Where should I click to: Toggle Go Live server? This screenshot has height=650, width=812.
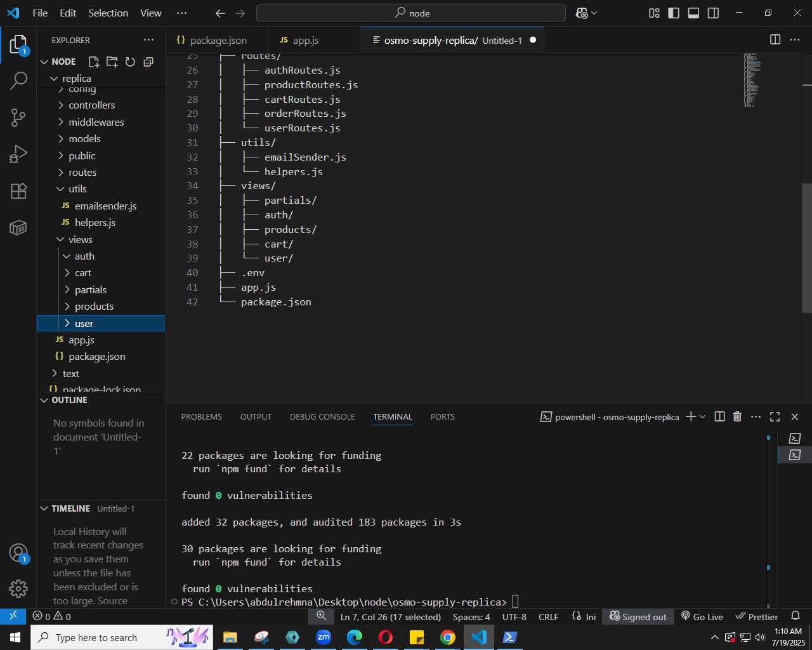tap(702, 616)
